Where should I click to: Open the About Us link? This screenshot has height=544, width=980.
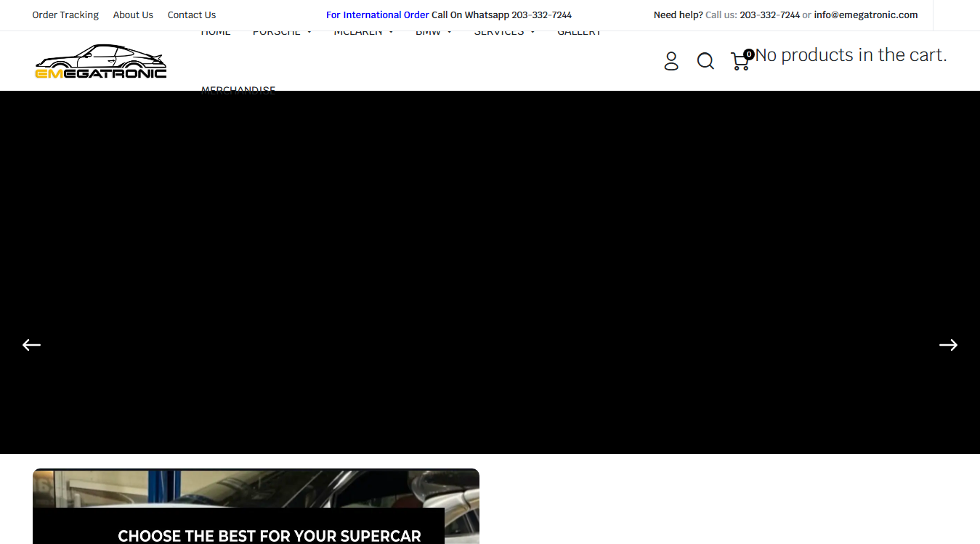pos(133,15)
